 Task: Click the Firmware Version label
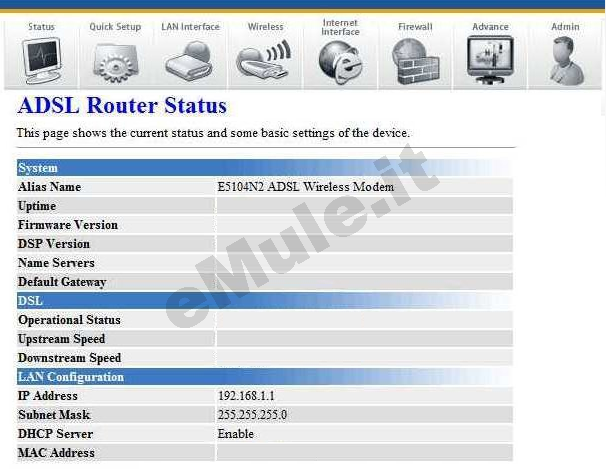click(x=68, y=225)
